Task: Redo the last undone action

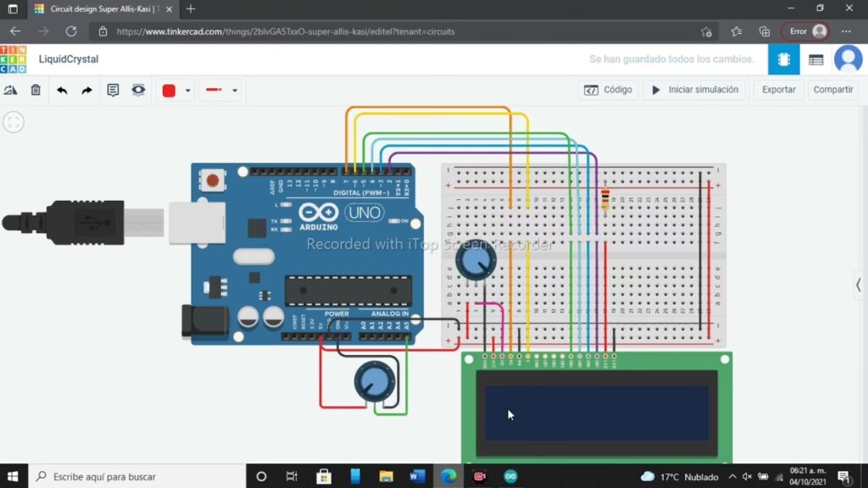Action: 86,90
